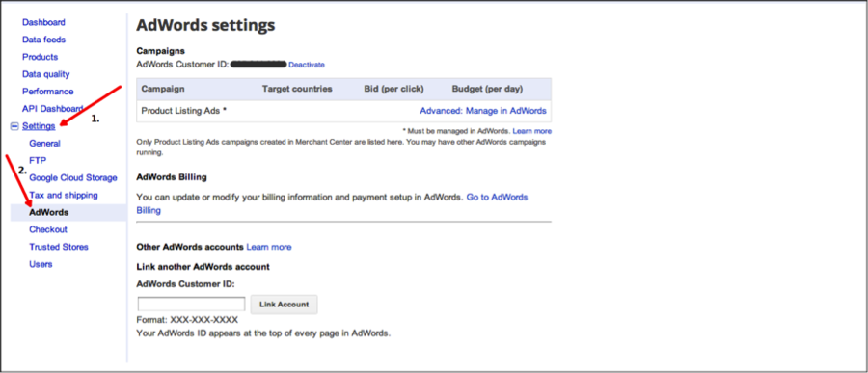The height and width of the screenshot is (373, 868).
Task: Open Checkout settings
Action: (48, 229)
